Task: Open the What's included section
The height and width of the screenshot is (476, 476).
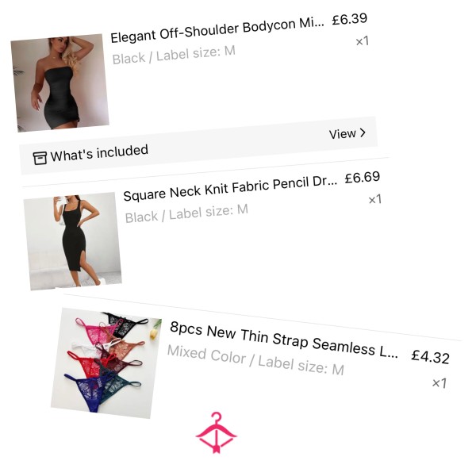Action: [x=199, y=145]
